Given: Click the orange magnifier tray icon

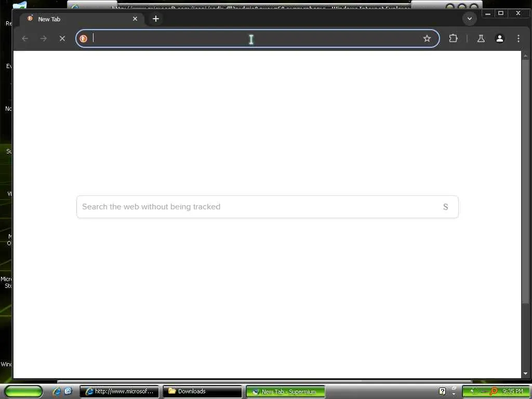Looking at the screenshot, I should [x=494, y=391].
